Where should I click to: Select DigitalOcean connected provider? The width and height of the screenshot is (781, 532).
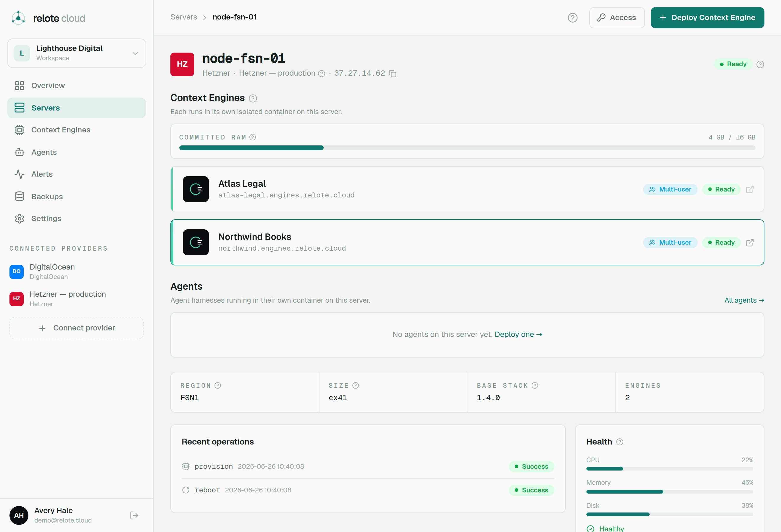point(77,272)
